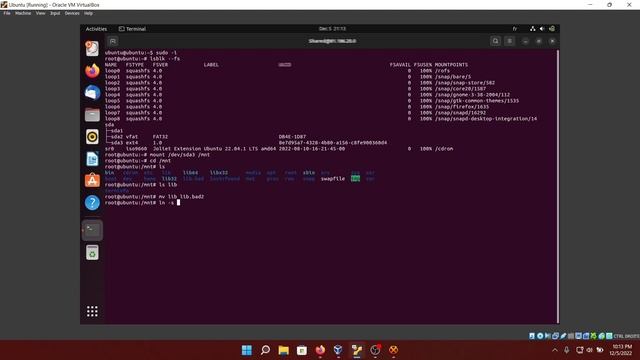This screenshot has height=360, width=640.
Task: Select the 'lsblk --fs' command text
Action: (x=165, y=59)
